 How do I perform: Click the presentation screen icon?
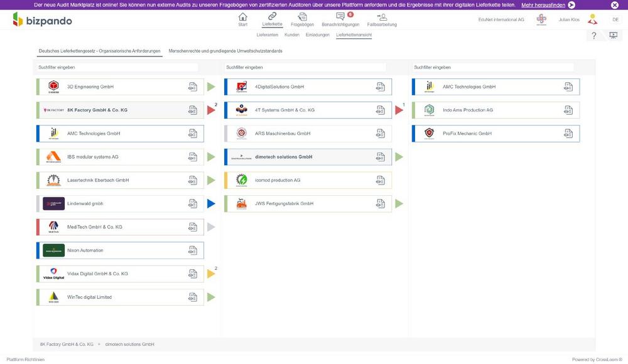(x=614, y=36)
